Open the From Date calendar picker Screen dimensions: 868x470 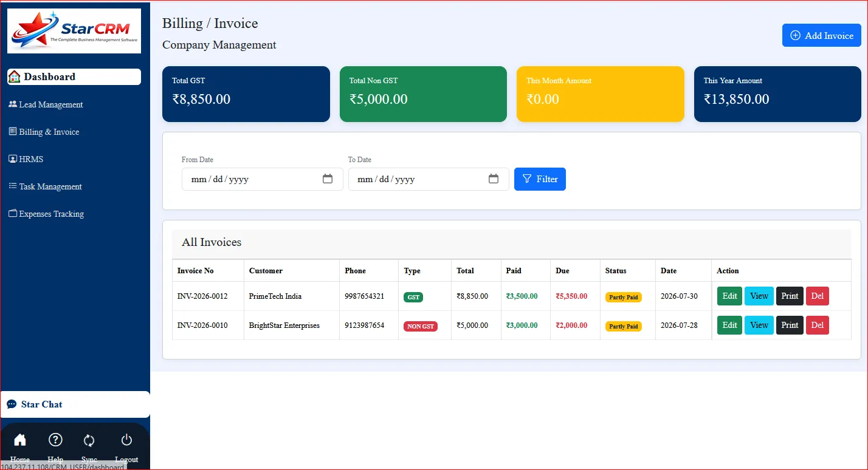328,179
